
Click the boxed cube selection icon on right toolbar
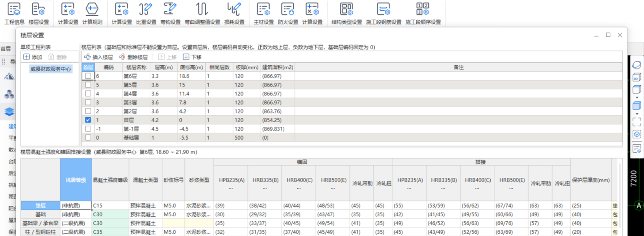[637, 134]
